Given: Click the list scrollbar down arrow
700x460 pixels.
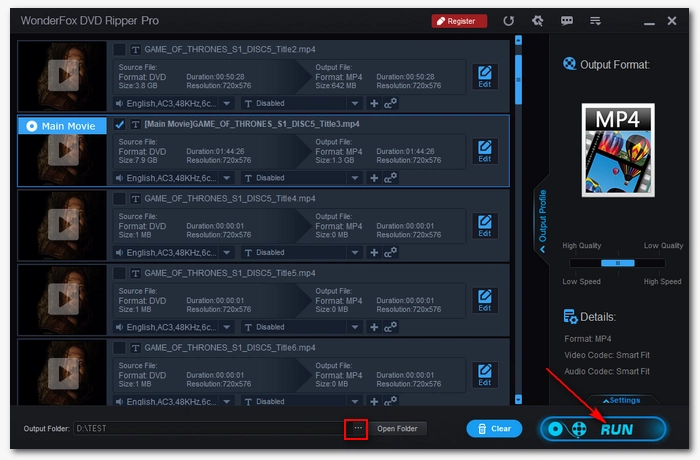Looking at the screenshot, I should pyautogui.click(x=518, y=399).
